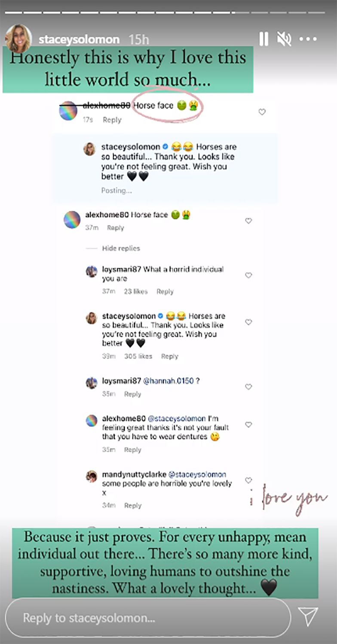
Task: Like mandynuttyclarke's supportive comment
Action: [248, 480]
